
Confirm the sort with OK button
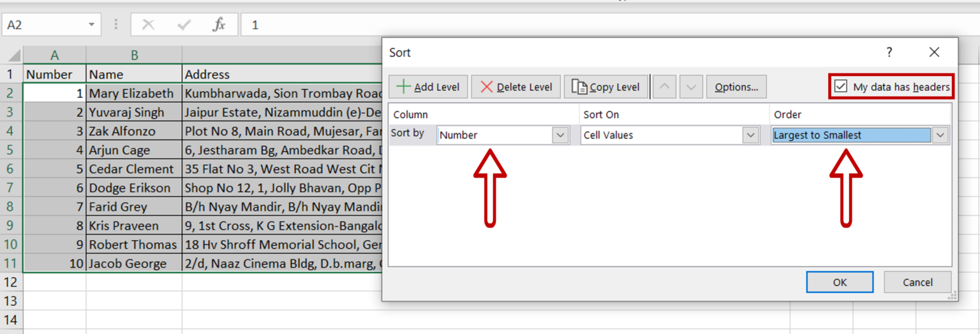click(x=839, y=282)
